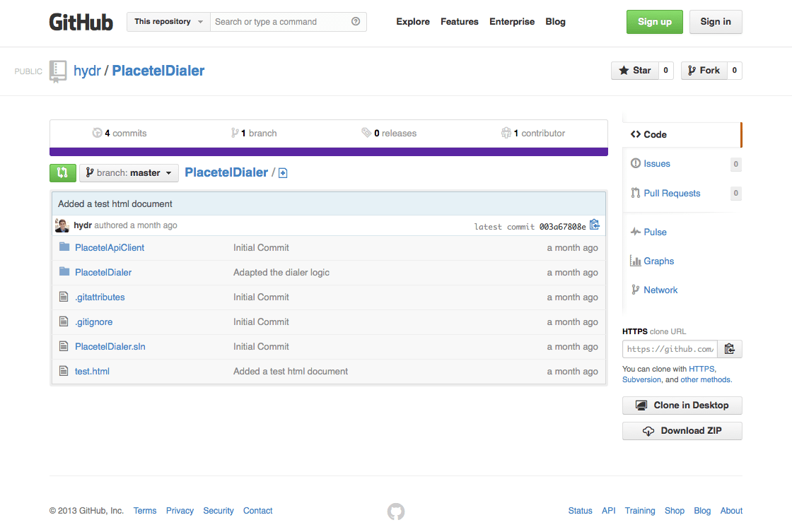
Task: Star the PlacetelDialer repository
Action: pyautogui.click(x=635, y=70)
